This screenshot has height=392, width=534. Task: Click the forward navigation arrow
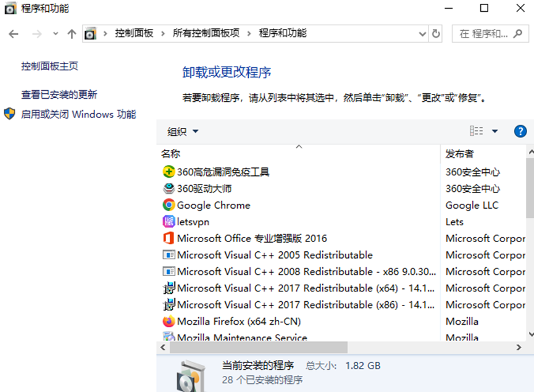coord(37,34)
